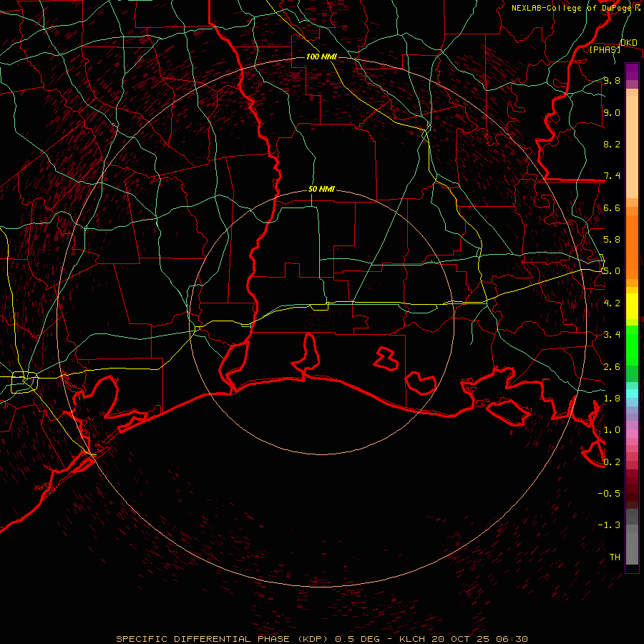Click the TH threshold label on colorbar
The height and width of the screenshot is (644, 644).
[x=615, y=557]
